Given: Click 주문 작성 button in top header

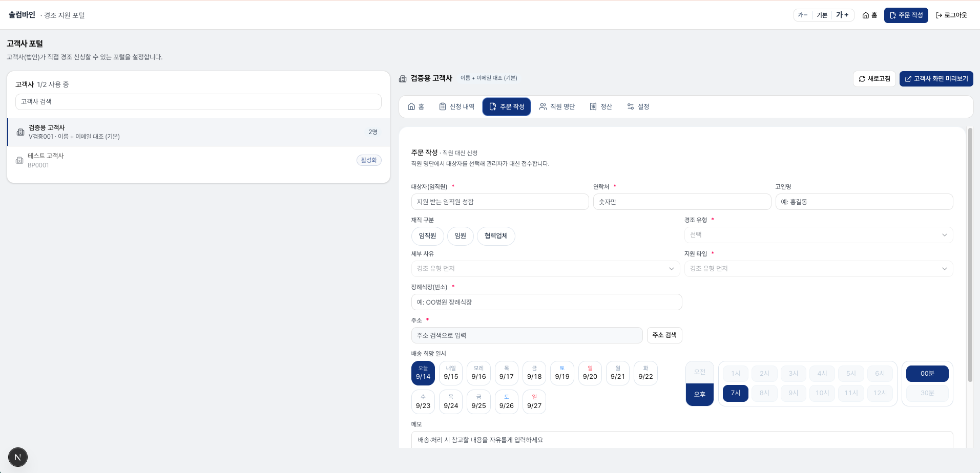Looking at the screenshot, I should (x=906, y=15).
